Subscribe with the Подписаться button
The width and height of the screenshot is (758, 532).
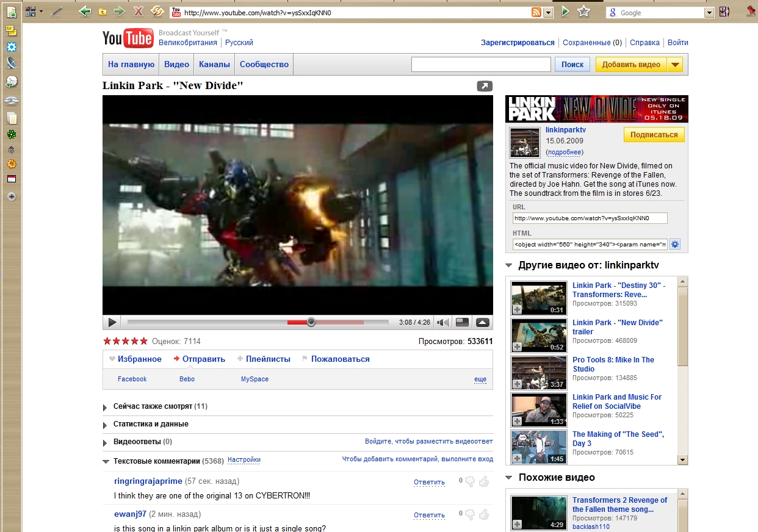[x=654, y=135]
